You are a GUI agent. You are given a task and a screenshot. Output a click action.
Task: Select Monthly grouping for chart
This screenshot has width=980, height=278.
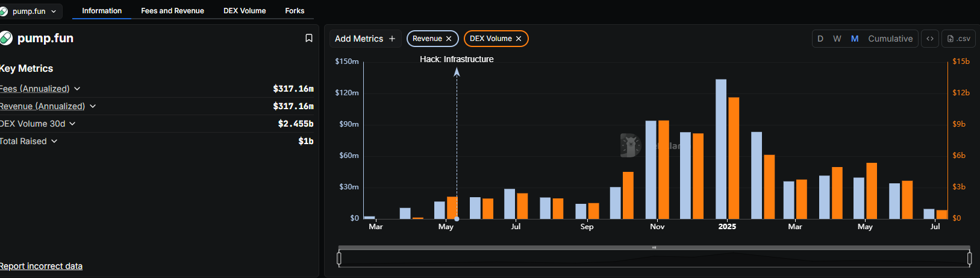tap(855, 39)
